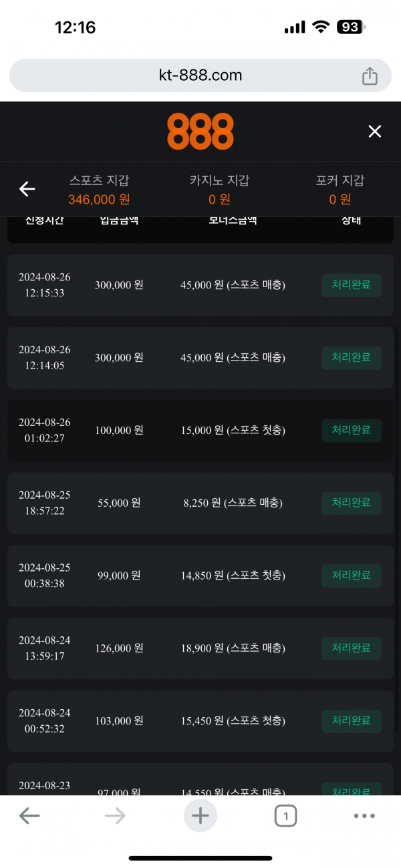Viewport: 401px width, 868px height.
Task: Select the 103,000 원 deposit row
Action: coord(200,721)
